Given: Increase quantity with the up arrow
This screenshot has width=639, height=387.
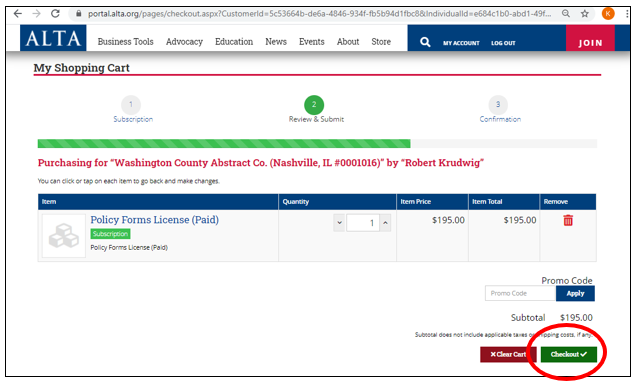Looking at the screenshot, I should click(x=385, y=223).
